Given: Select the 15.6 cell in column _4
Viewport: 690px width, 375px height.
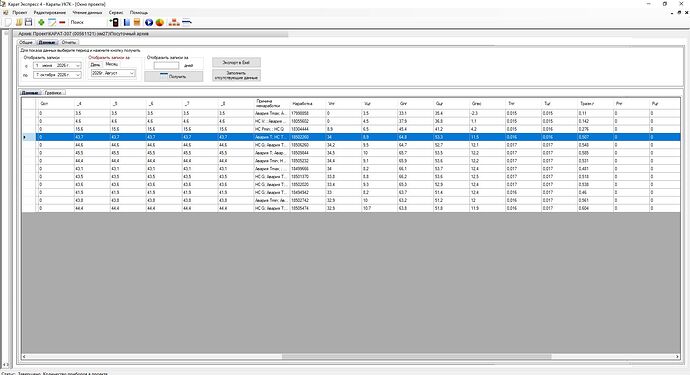Looking at the screenshot, I should pyautogui.click(x=92, y=129).
